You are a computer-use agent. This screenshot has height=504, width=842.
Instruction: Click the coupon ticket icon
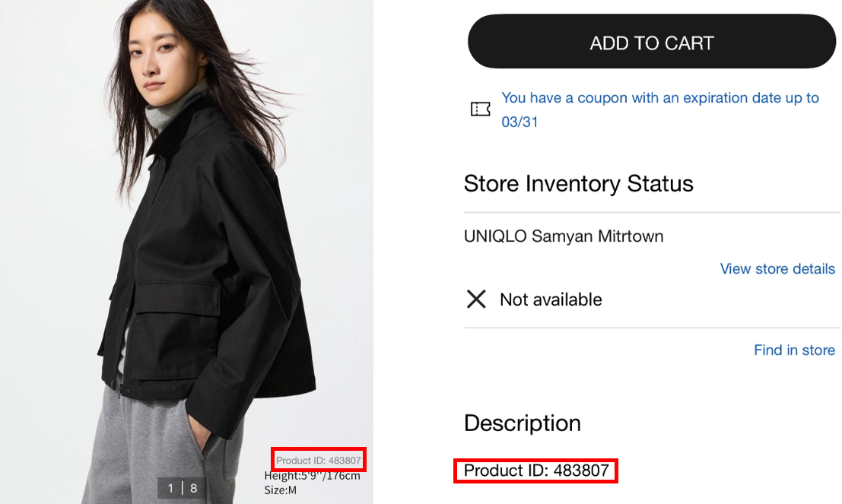click(x=480, y=109)
